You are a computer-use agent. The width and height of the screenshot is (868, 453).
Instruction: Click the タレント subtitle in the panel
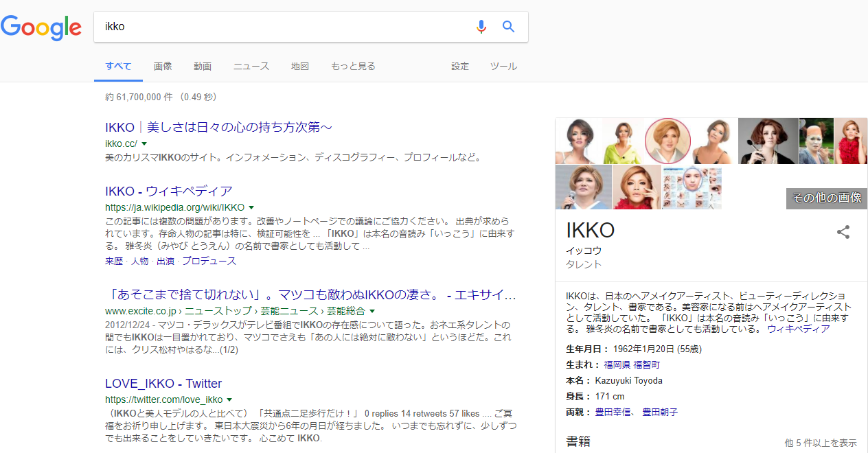pos(584,264)
